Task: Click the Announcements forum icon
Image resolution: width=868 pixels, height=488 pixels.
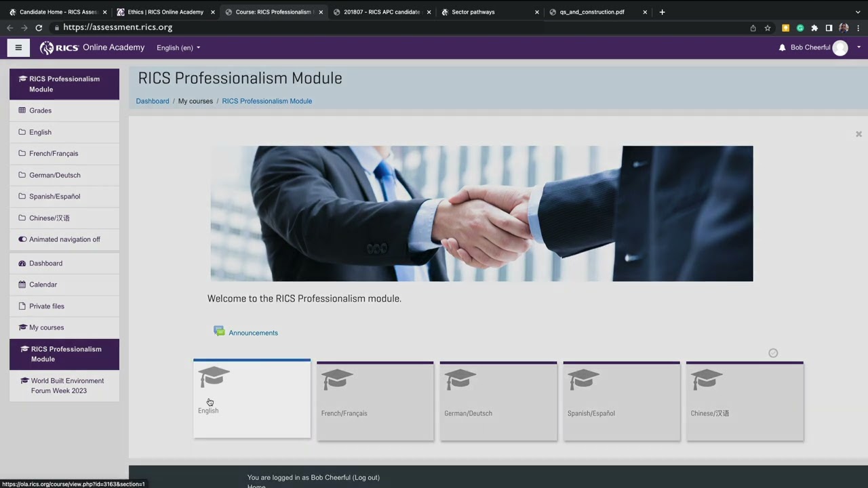Action: click(x=219, y=331)
